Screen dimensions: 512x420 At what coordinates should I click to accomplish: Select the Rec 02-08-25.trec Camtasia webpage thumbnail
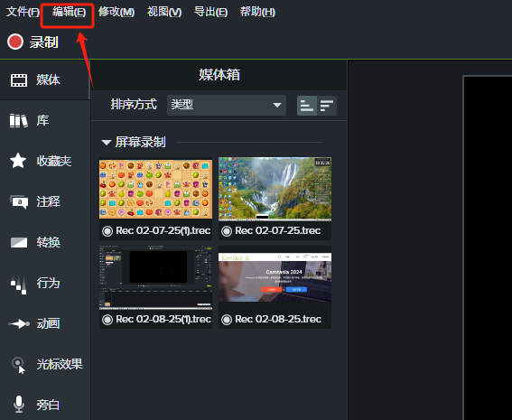point(275,277)
